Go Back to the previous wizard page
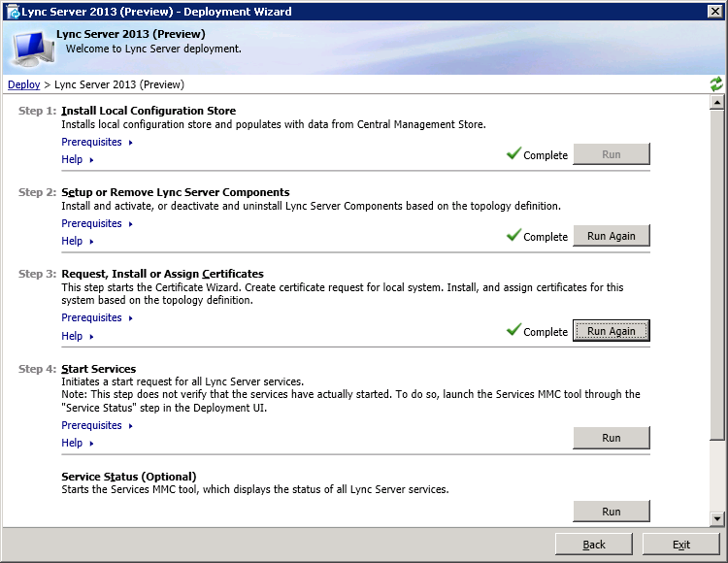 pyautogui.click(x=594, y=544)
